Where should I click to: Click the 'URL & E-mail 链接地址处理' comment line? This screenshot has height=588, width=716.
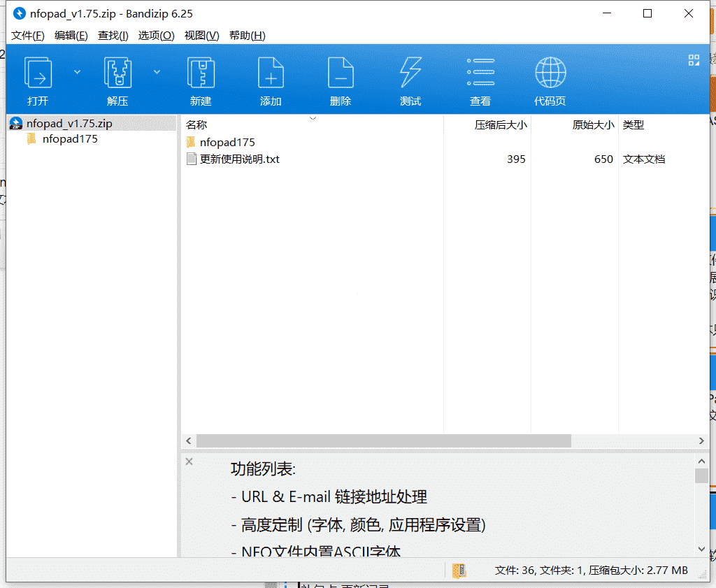point(329,496)
